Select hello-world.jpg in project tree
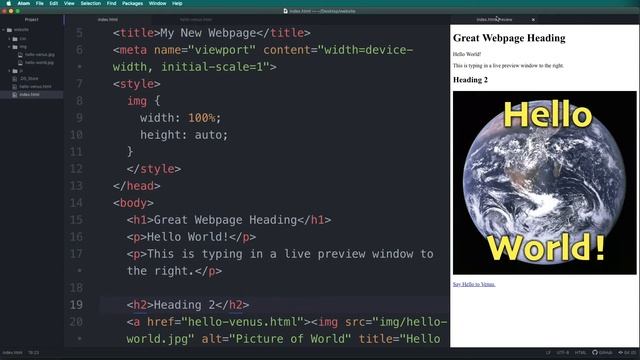 [x=39, y=63]
